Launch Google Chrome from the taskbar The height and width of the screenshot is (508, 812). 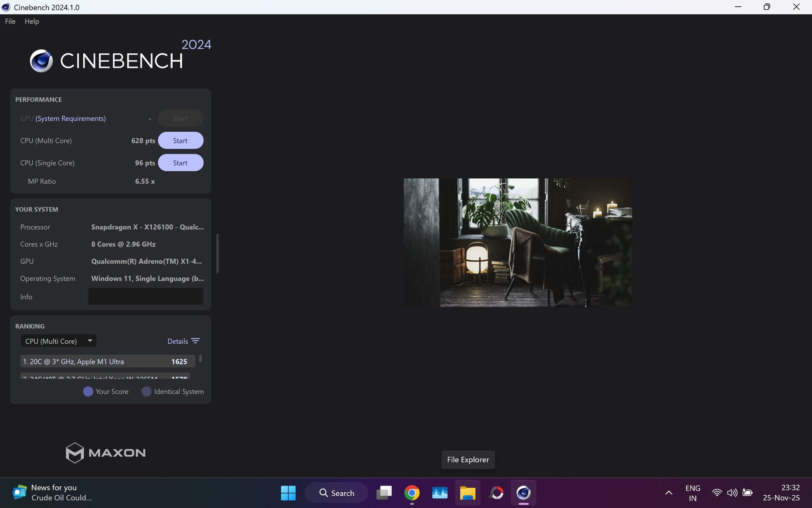pyautogui.click(x=412, y=493)
